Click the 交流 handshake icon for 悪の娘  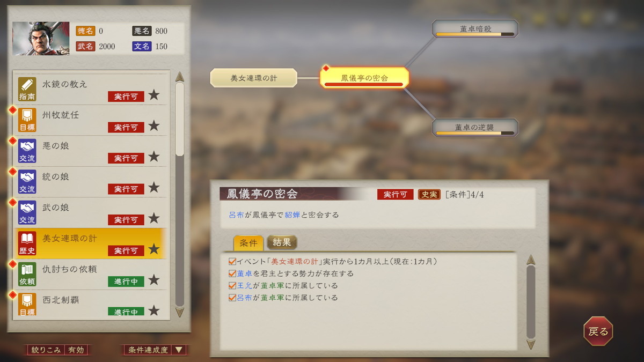point(27,151)
